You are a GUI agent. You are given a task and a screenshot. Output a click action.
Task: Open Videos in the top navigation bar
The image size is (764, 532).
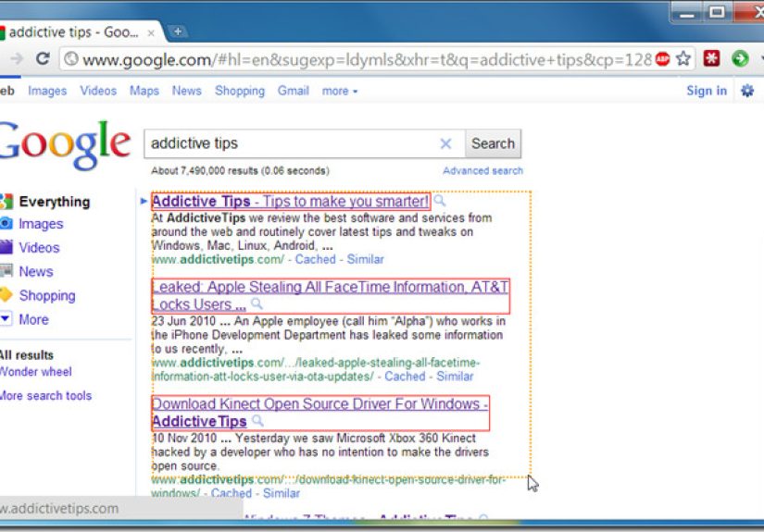tap(98, 91)
